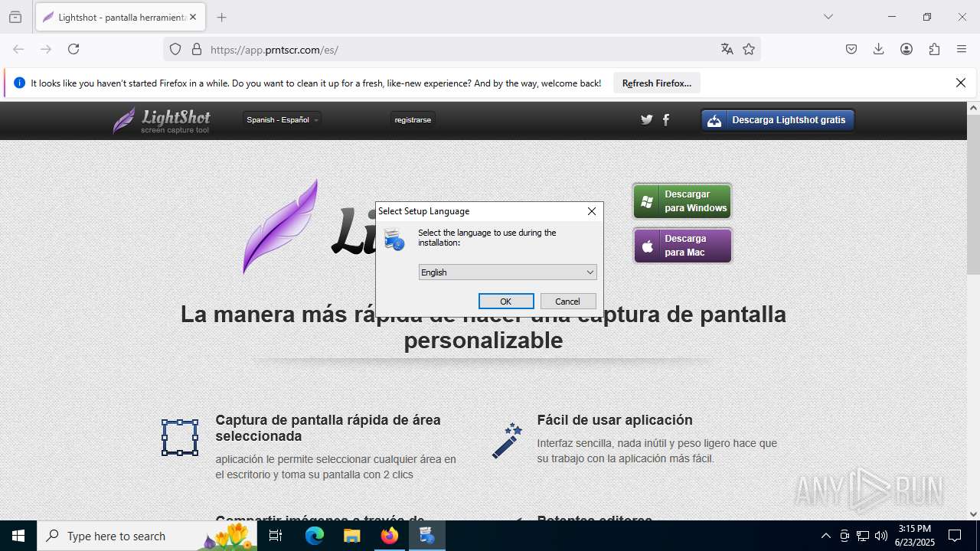
Task: Switch to Firefox in taskbar
Action: (390, 536)
